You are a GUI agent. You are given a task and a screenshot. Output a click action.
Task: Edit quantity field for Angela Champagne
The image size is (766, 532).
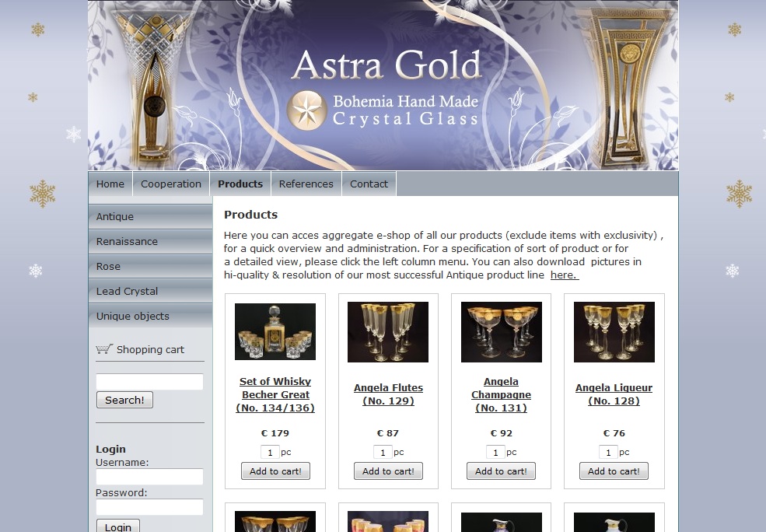pyautogui.click(x=495, y=453)
